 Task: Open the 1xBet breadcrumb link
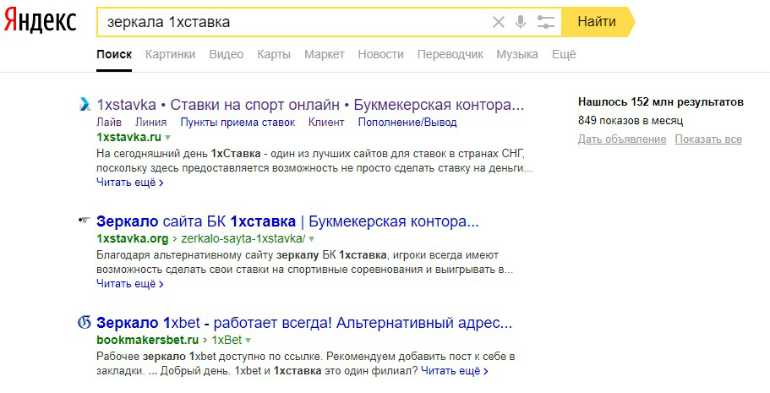[227, 340]
